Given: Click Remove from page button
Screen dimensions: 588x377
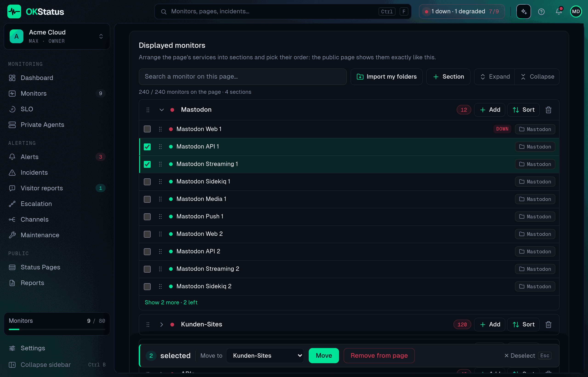Looking at the screenshot, I should click(379, 355).
